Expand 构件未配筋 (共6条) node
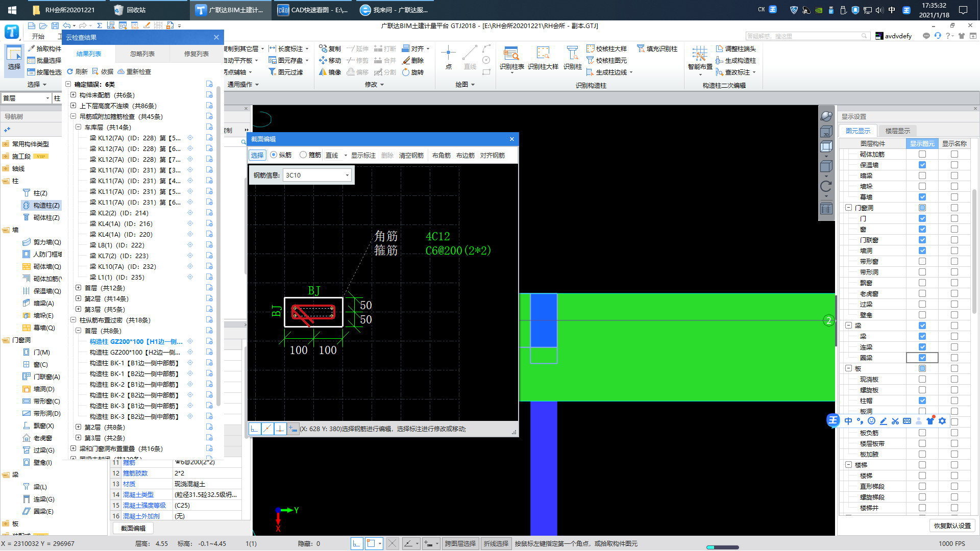980x551 pixels. 73,95
